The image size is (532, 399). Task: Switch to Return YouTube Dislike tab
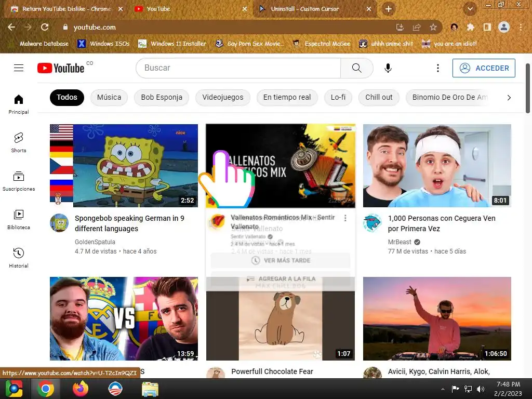click(67, 9)
